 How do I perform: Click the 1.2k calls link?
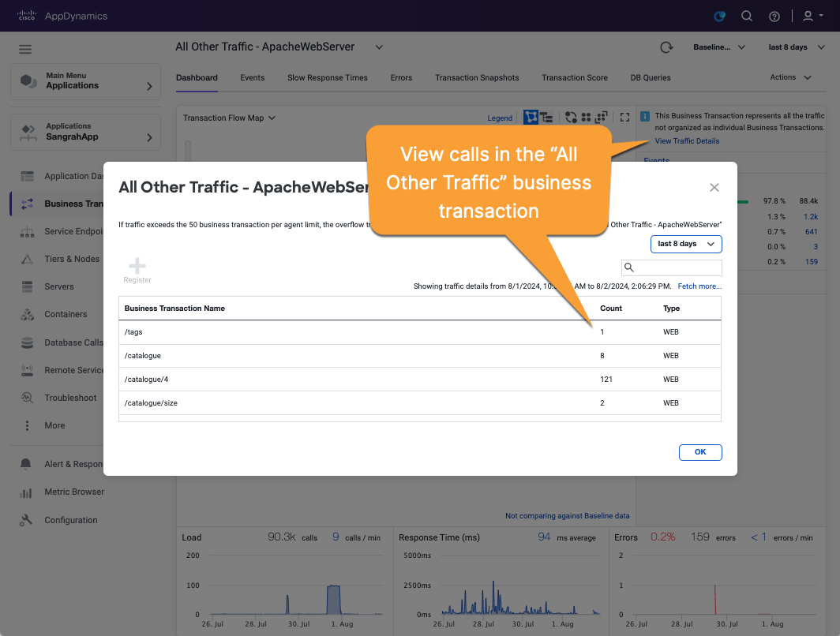pyautogui.click(x=811, y=217)
